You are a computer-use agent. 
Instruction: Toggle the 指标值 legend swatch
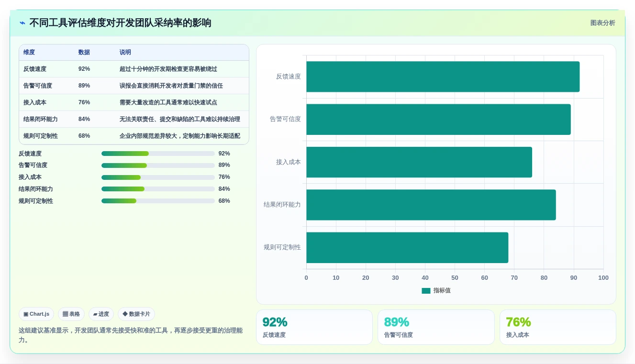click(426, 291)
